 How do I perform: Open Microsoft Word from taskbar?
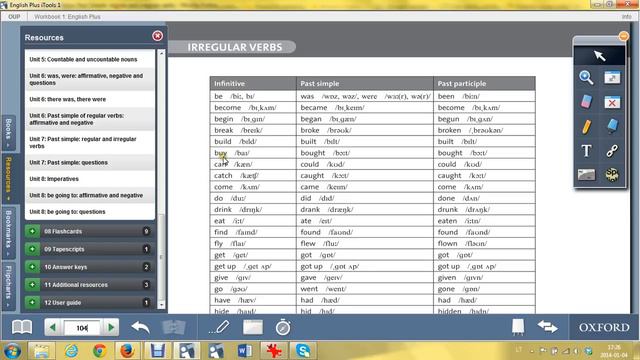[244, 351]
